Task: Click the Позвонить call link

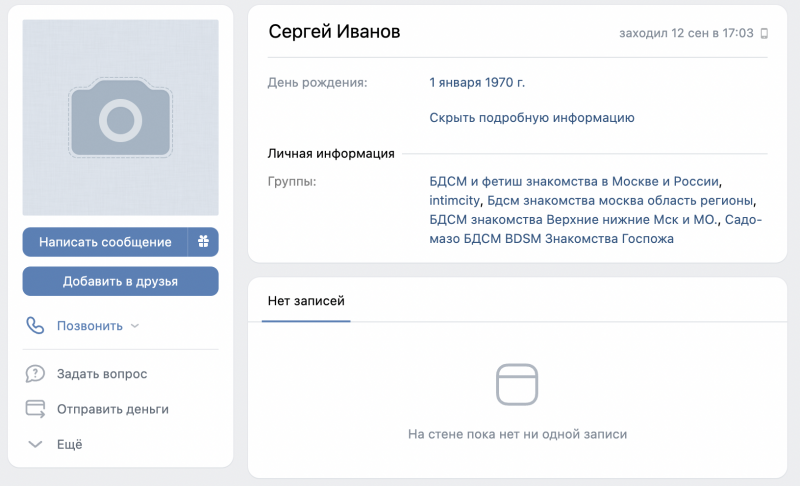Action: pos(90,326)
